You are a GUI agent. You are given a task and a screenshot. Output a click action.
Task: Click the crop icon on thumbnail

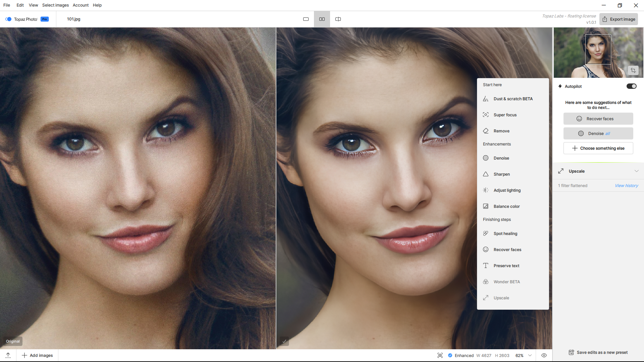click(x=633, y=70)
